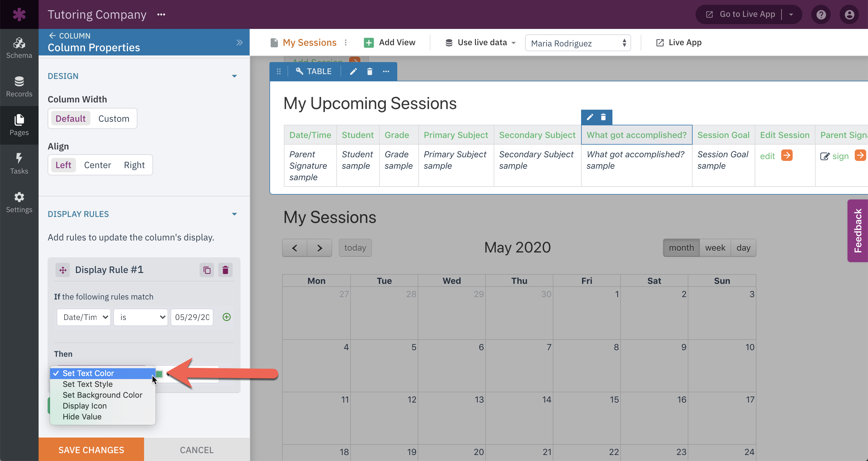This screenshot has height=461, width=868.
Task: Choose Set Background Color option
Action: pyautogui.click(x=103, y=395)
